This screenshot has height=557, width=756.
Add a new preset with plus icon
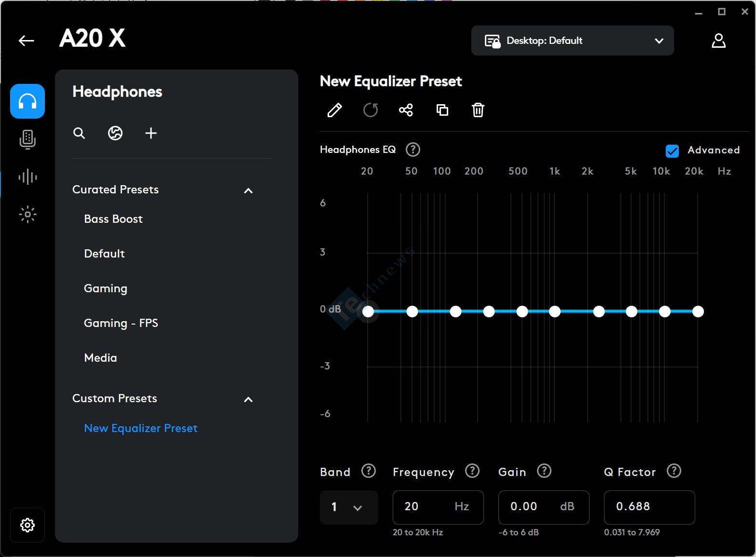coord(151,134)
